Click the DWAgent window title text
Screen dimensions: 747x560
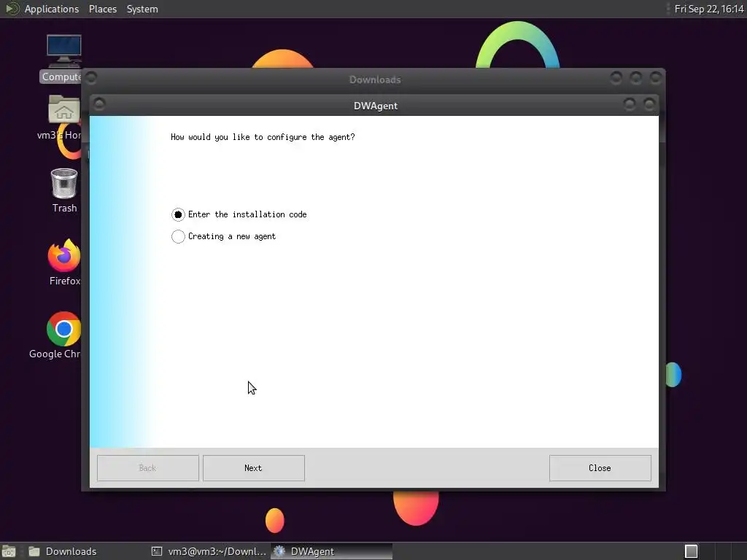pyautogui.click(x=376, y=106)
